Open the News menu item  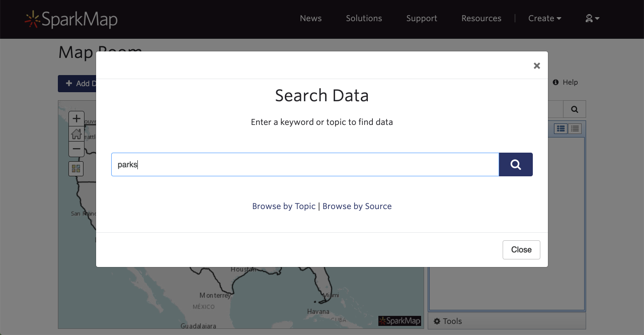coord(310,18)
